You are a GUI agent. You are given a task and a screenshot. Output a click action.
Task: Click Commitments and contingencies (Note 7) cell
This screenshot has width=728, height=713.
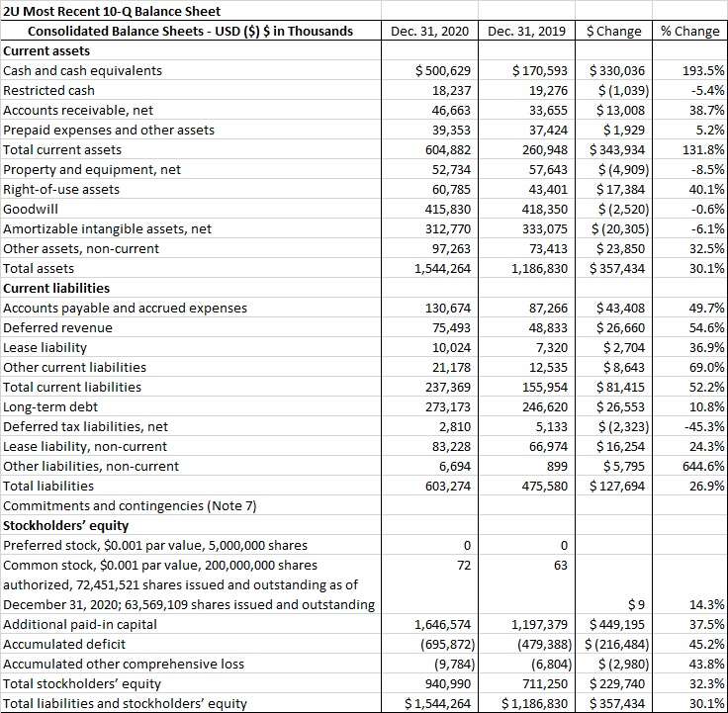191,506
